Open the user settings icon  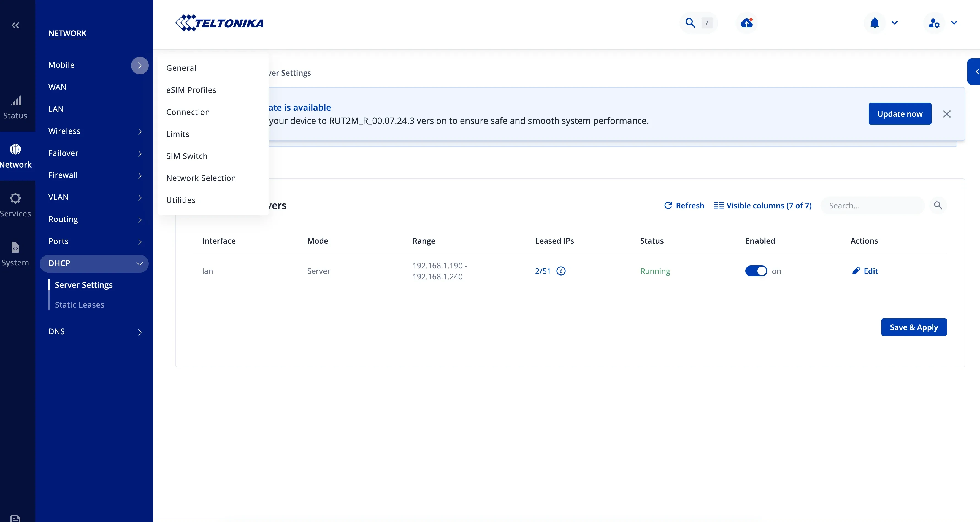point(934,23)
